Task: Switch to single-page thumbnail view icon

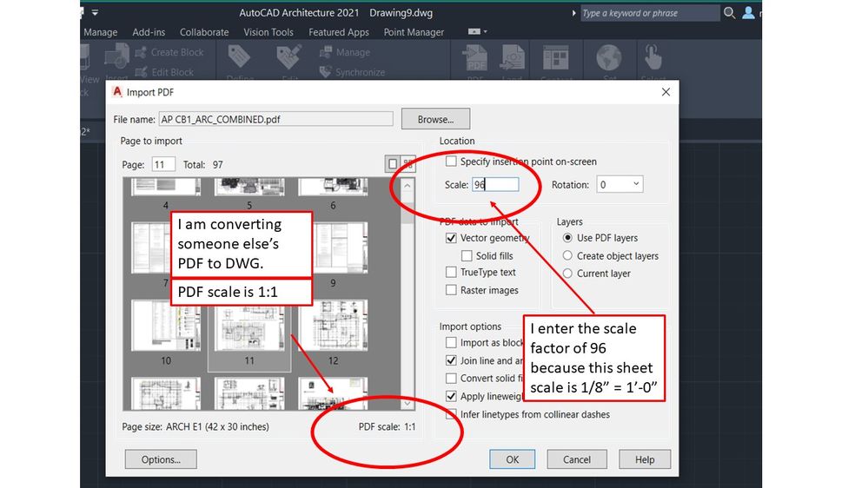Action: [393, 164]
